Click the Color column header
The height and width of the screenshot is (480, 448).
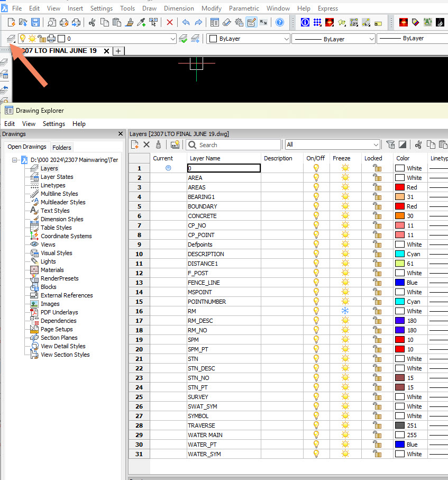410,158
